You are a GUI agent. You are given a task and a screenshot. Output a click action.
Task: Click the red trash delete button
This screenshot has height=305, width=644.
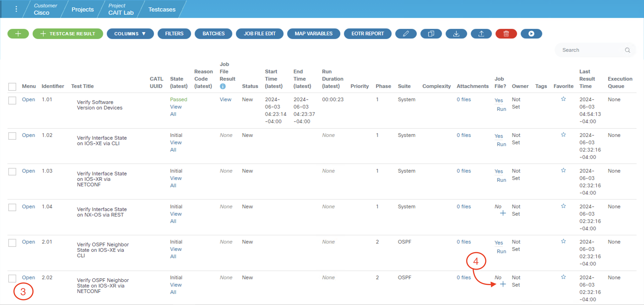pyautogui.click(x=506, y=34)
